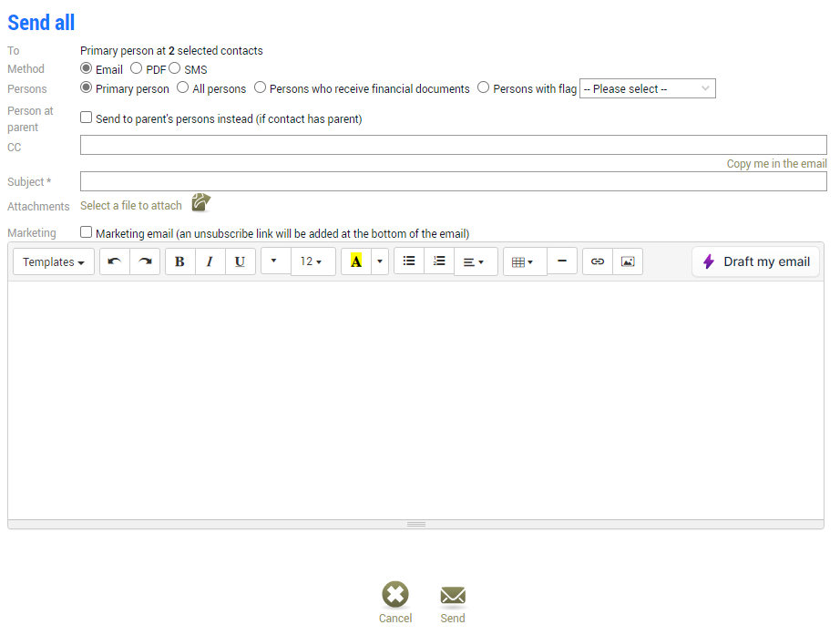Insert a horizontal rule line
The width and height of the screenshot is (840, 635).
(x=562, y=261)
